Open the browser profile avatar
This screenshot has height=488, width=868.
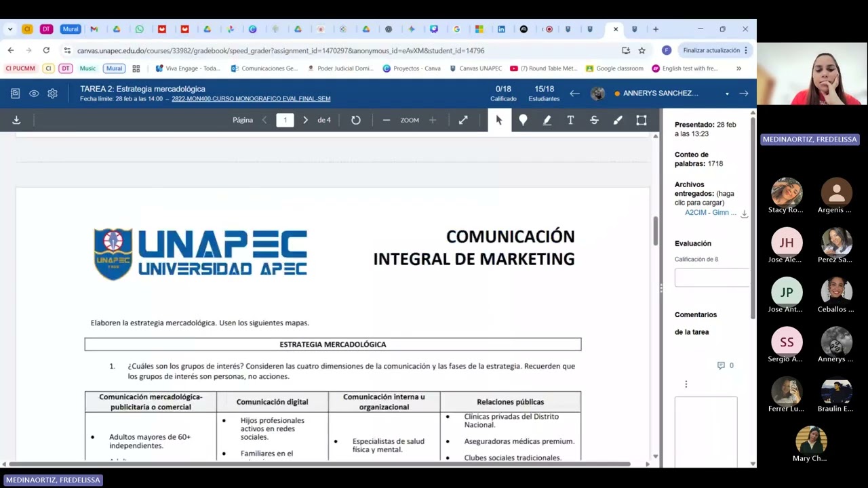point(667,50)
